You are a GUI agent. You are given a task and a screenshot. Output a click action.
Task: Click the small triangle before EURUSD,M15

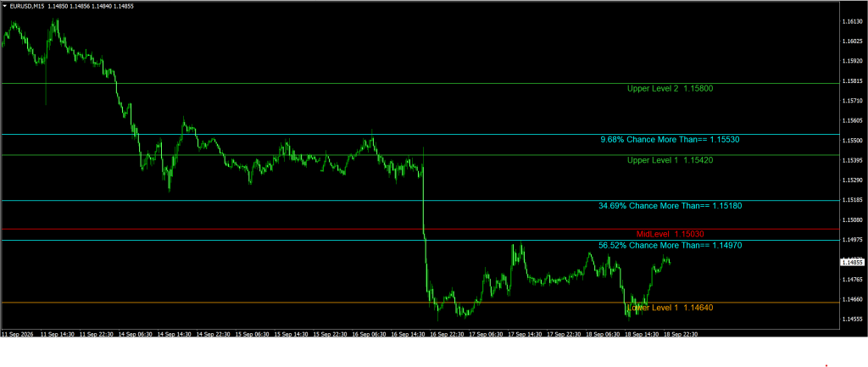click(x=6, y=6)
